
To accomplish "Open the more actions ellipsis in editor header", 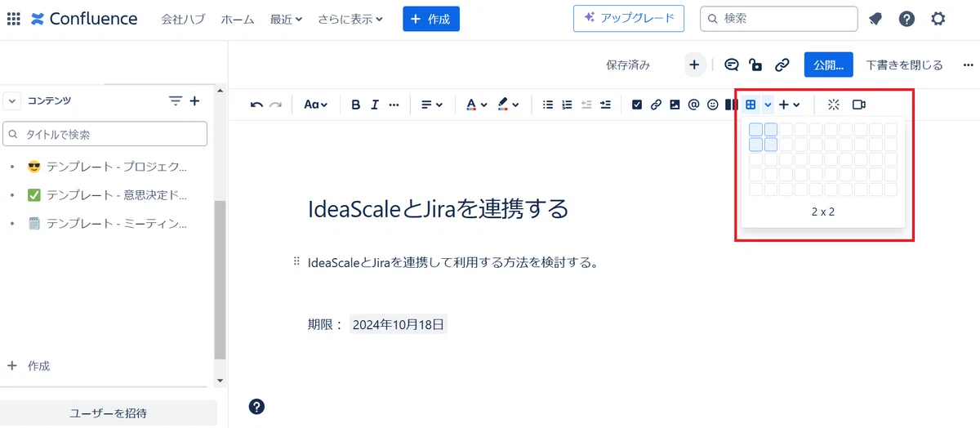I will [969, 65].
